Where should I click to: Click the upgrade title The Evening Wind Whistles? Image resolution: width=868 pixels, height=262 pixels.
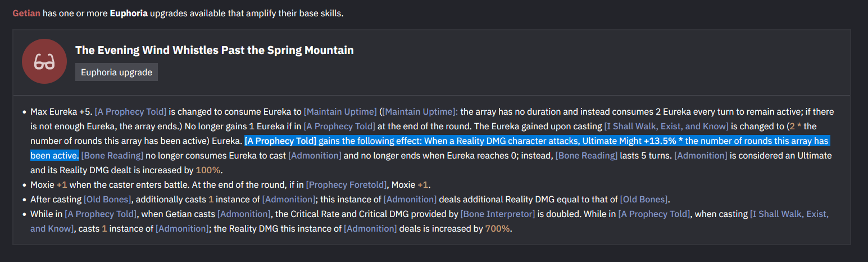click(215, 50)
